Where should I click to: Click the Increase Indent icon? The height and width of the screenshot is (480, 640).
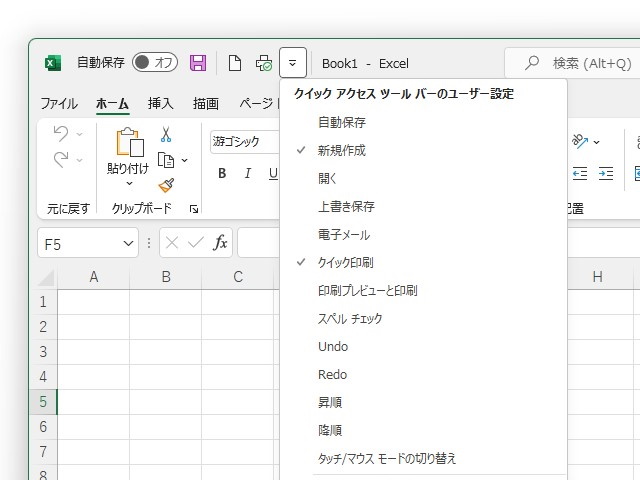pos(606,173)
